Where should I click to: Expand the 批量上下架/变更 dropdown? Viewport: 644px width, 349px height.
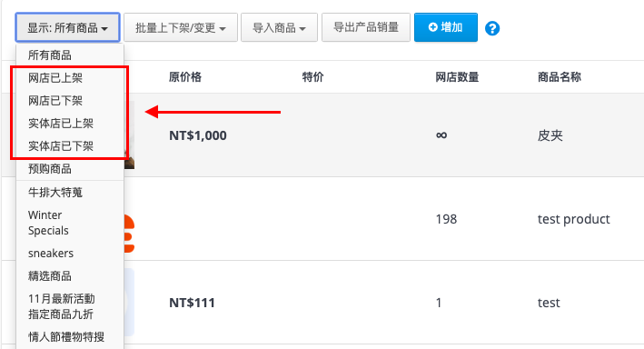click(181, 27)
